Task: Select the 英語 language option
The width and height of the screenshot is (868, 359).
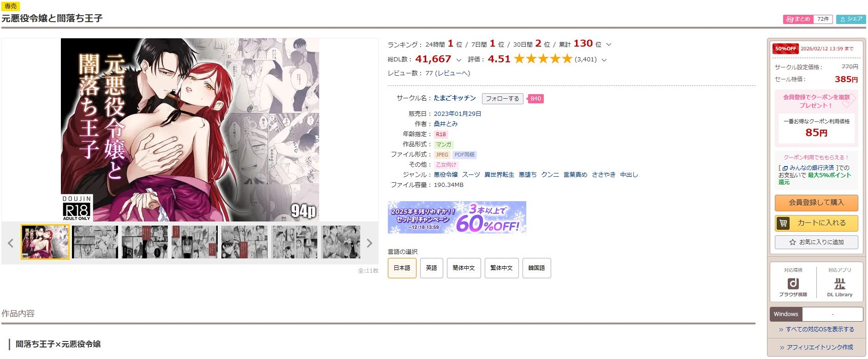Action: point(431,268)
